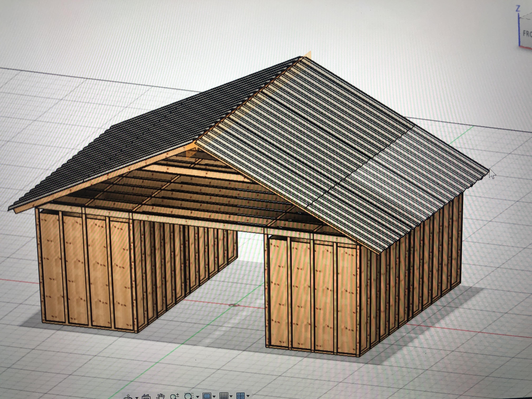Expand the Zoom Window dropdown arrow
532x399 pixels.
coord(198,397)
